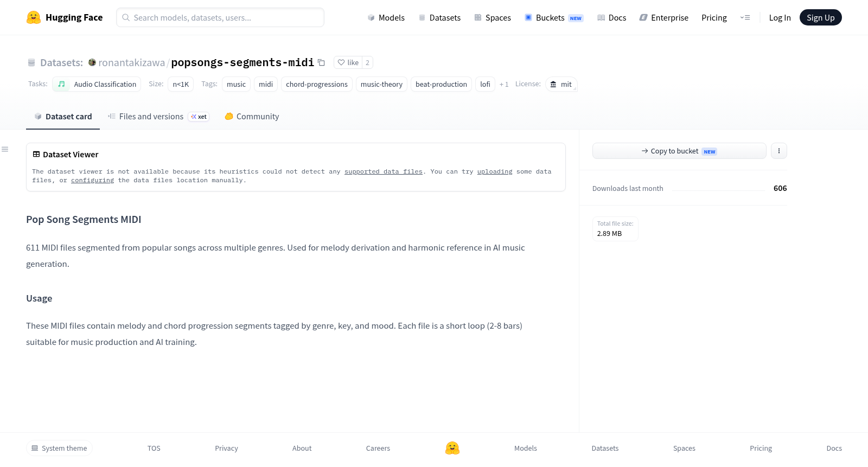
Task: Click the Hugging Face logo emoji
Action: [34, 17]
